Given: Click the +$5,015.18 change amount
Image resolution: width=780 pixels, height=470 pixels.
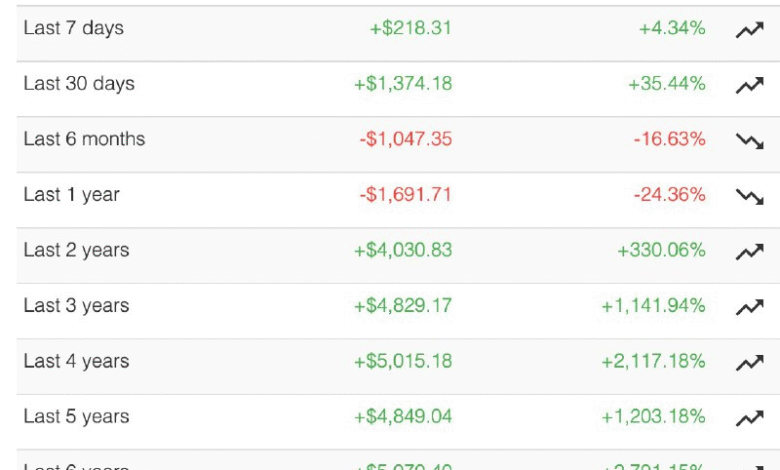Looking at the screenshot, I should [x=403, y=361].
